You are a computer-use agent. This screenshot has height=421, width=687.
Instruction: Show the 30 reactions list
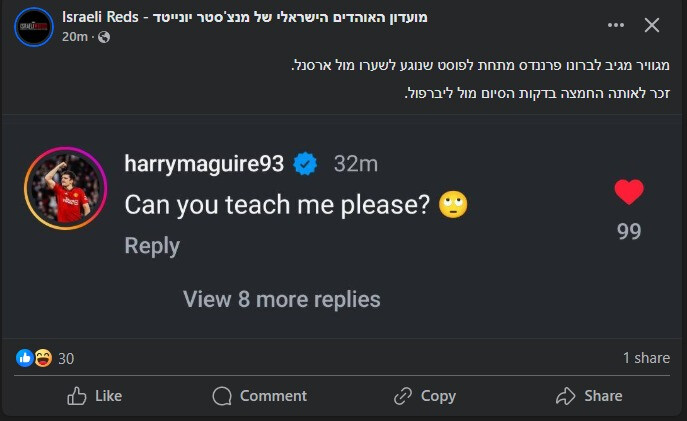coord(66,358)
